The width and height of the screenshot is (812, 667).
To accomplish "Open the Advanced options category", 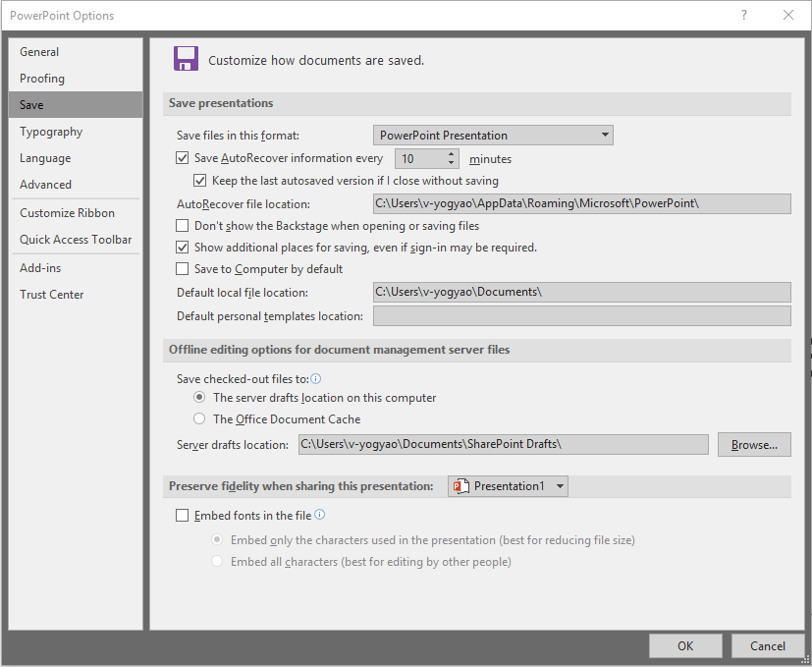I will tap(76, 185).
